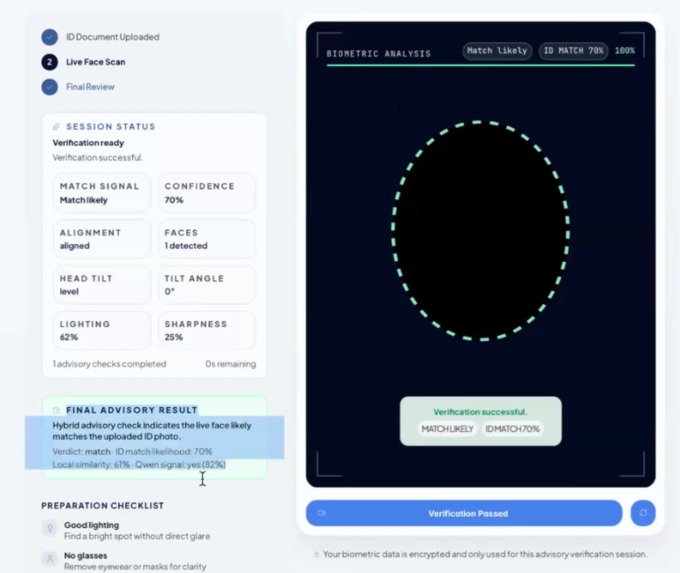Click the Alignment aligned card
The height and width of the screenshot is (573, 680).
point(102,239)
